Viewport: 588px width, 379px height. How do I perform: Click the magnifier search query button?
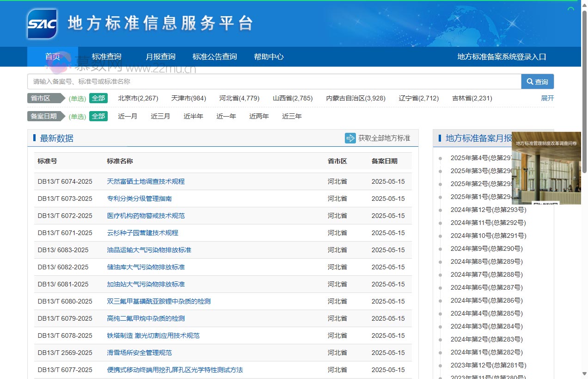(x=537, y=82)
